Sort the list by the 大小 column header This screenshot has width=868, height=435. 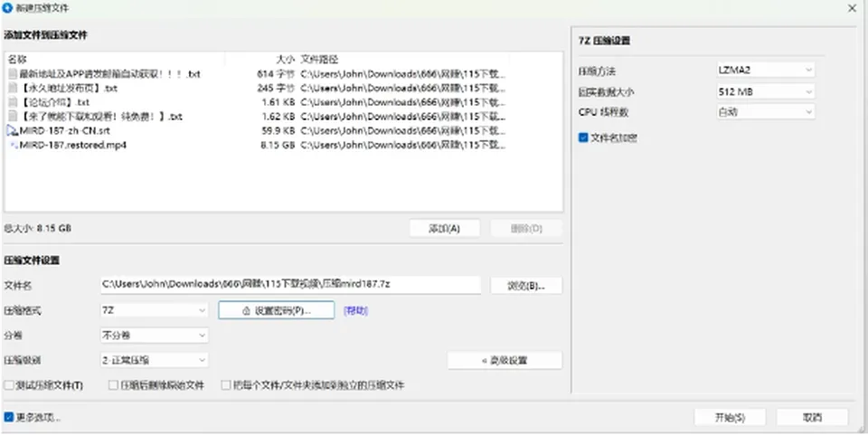[260, 59]
